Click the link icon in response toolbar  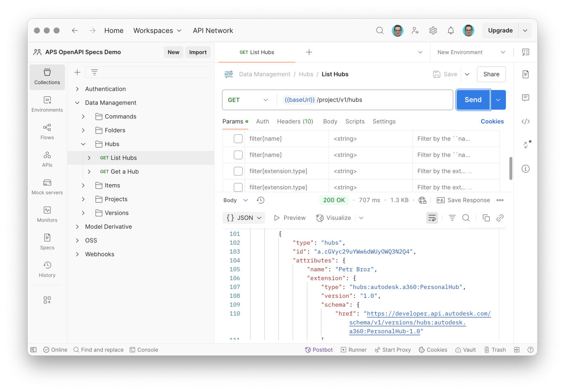(500, 218)
